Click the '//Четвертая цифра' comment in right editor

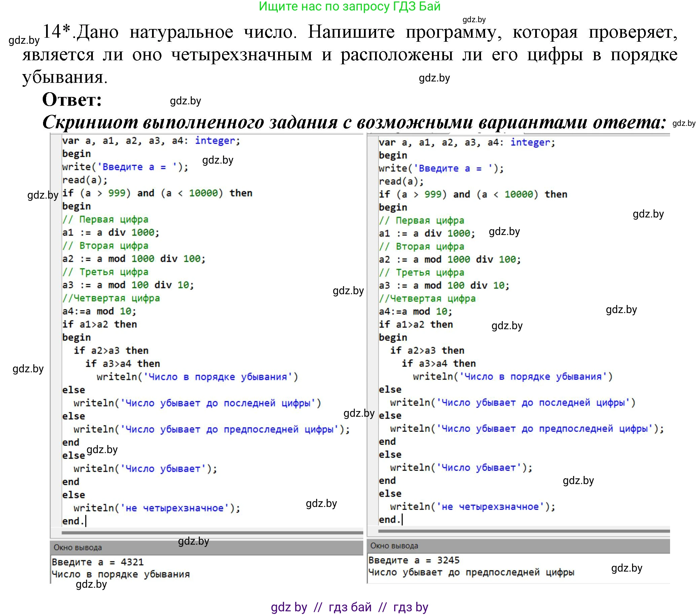click(x=427, y=299)
